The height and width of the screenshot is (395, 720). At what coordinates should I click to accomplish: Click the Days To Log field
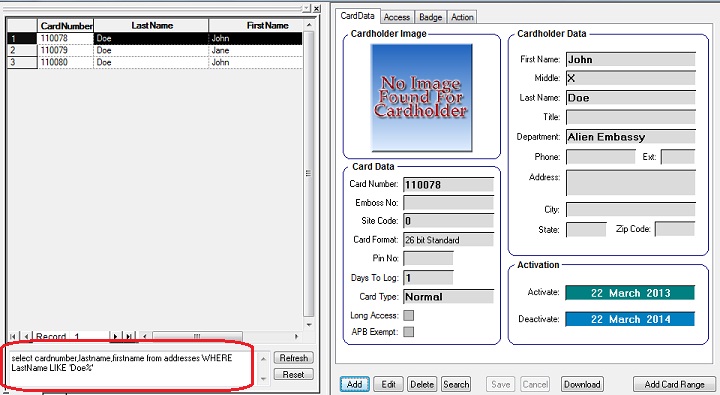coord(428,278)
